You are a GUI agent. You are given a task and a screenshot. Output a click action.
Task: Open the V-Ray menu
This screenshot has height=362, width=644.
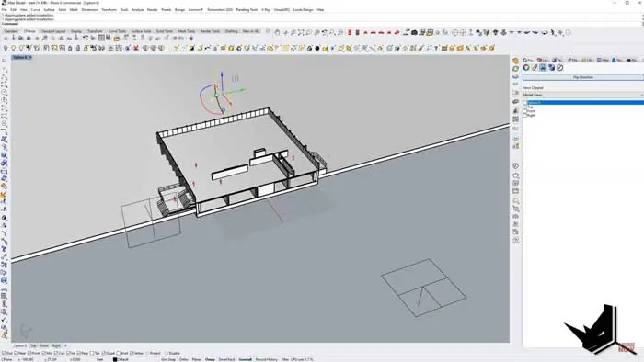[x=266, y=9]
